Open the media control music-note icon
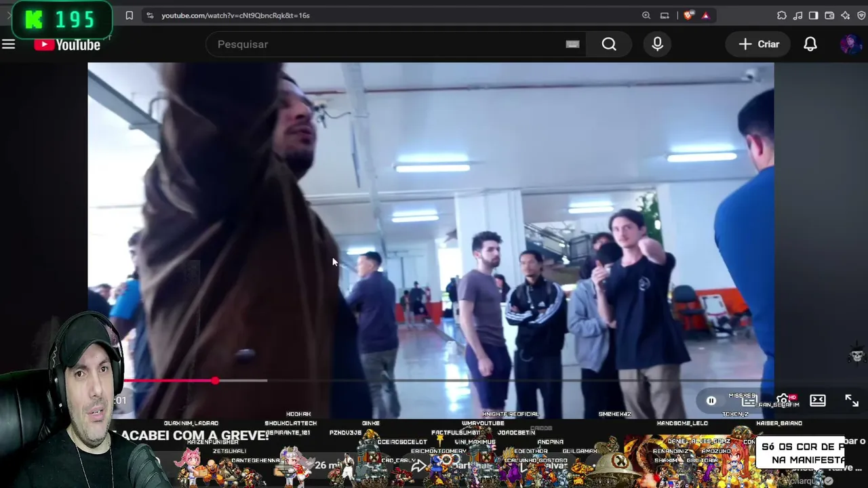 797,16
